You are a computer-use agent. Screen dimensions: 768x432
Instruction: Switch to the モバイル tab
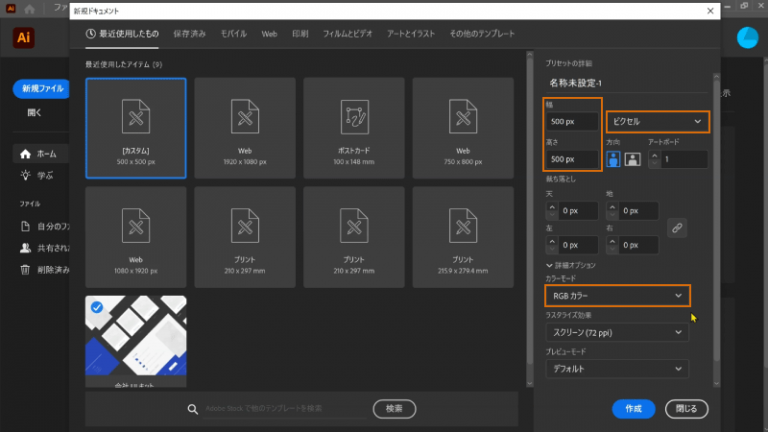click(x=233, y=34)
